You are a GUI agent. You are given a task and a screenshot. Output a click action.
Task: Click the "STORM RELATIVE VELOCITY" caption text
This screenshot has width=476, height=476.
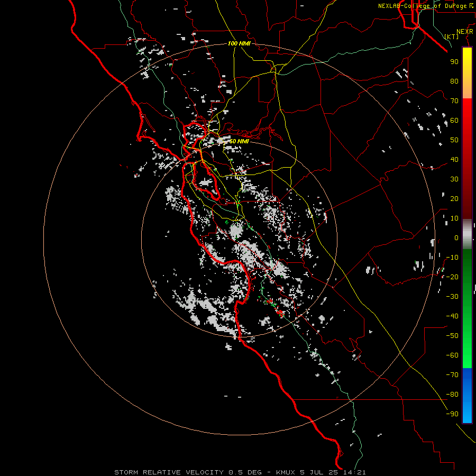click(x=169, y=472)
